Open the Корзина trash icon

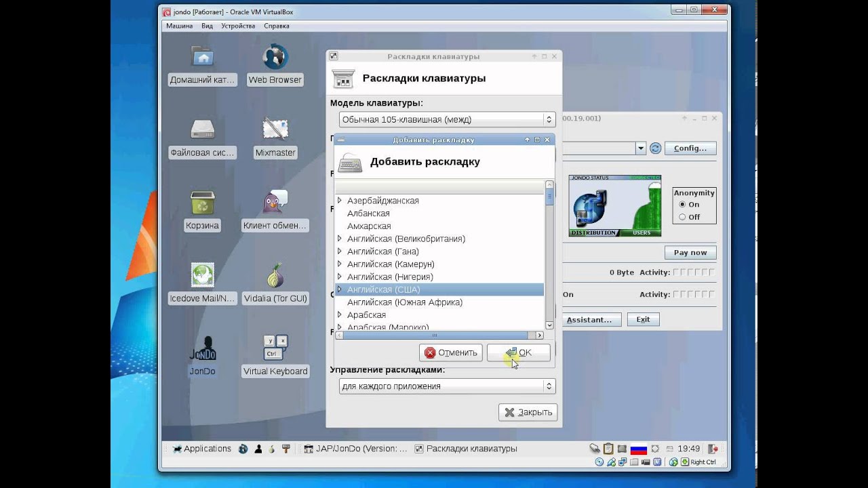[202, 211]
